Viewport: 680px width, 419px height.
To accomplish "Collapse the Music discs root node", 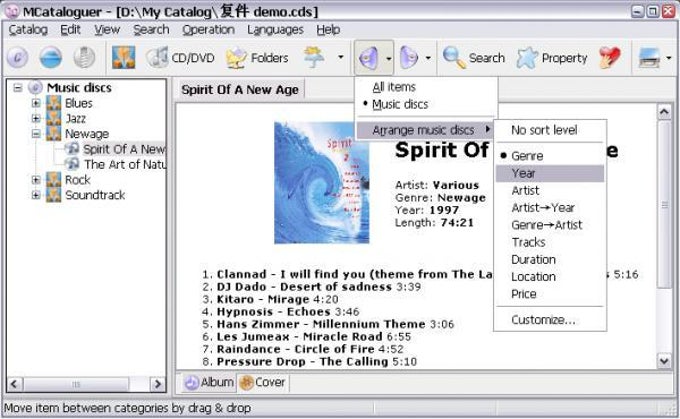I will point(18,88).
